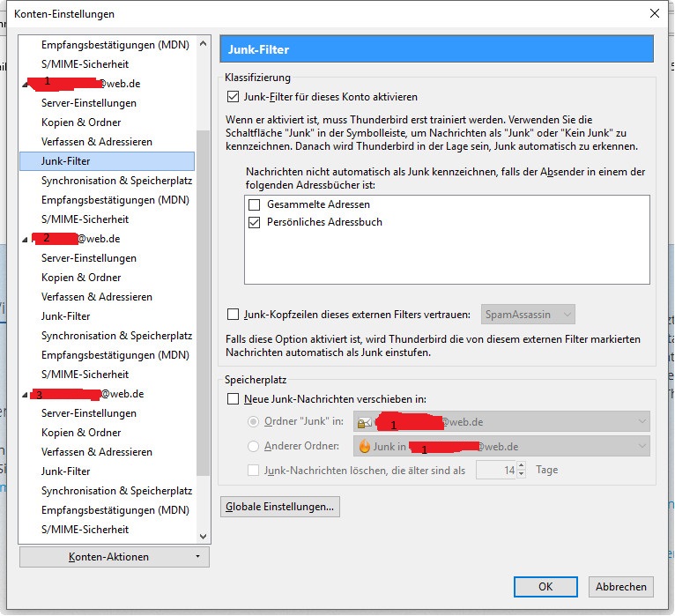Open Junk-Filter of third account
This screenshot has width=675, height=616.
pos(65,471)
